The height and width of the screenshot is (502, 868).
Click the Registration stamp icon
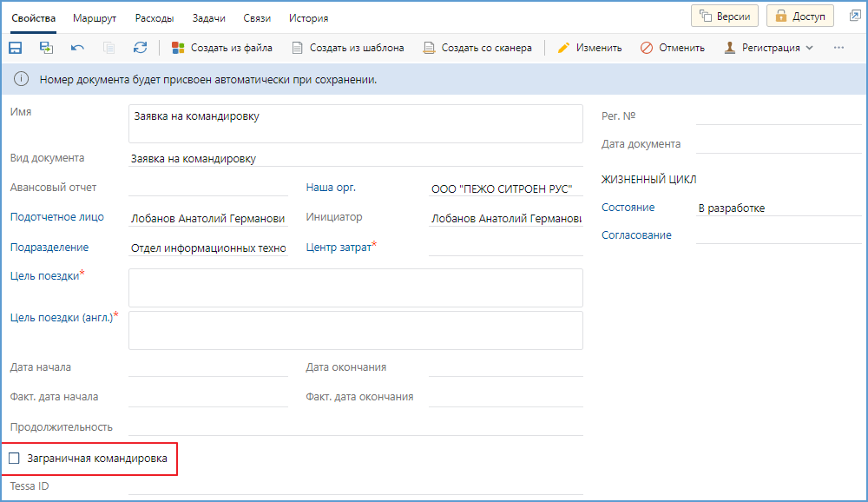tap(730, 48)
